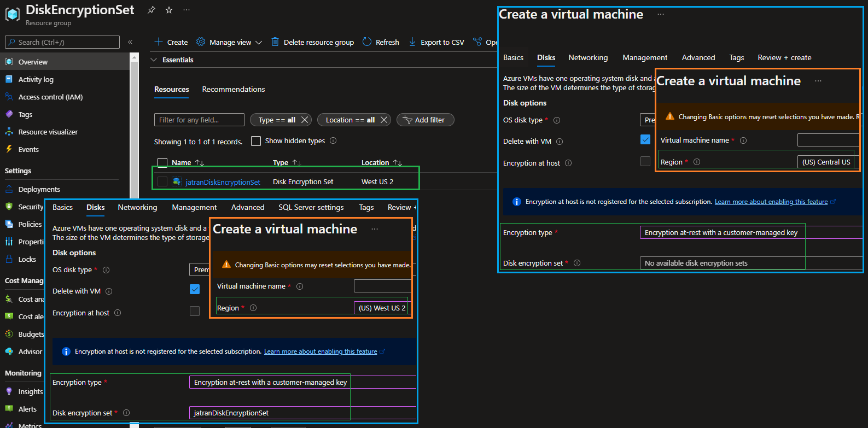Open Review + create tab in Central US wizard
This screenshot has height=428, width=868.
(x=784, y=57)
